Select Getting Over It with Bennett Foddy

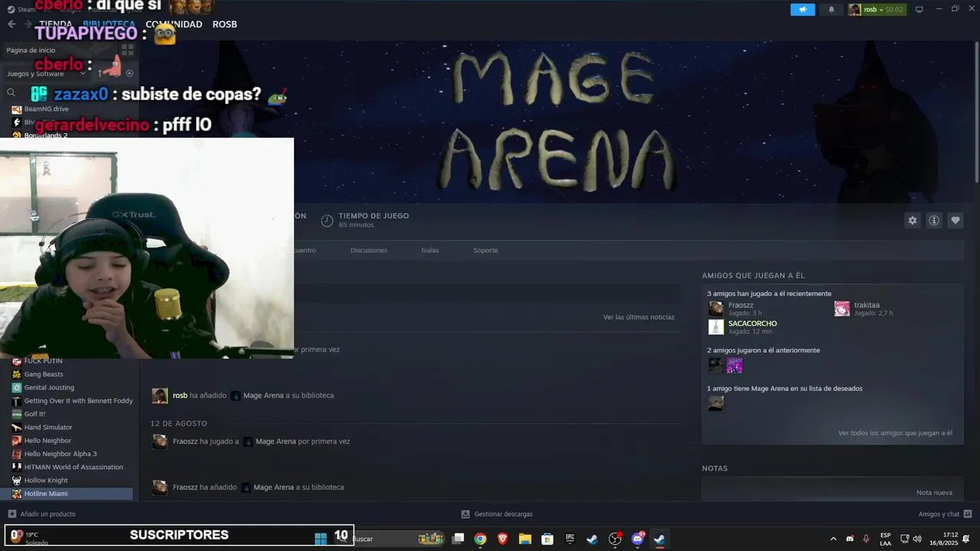pos(78,400)
